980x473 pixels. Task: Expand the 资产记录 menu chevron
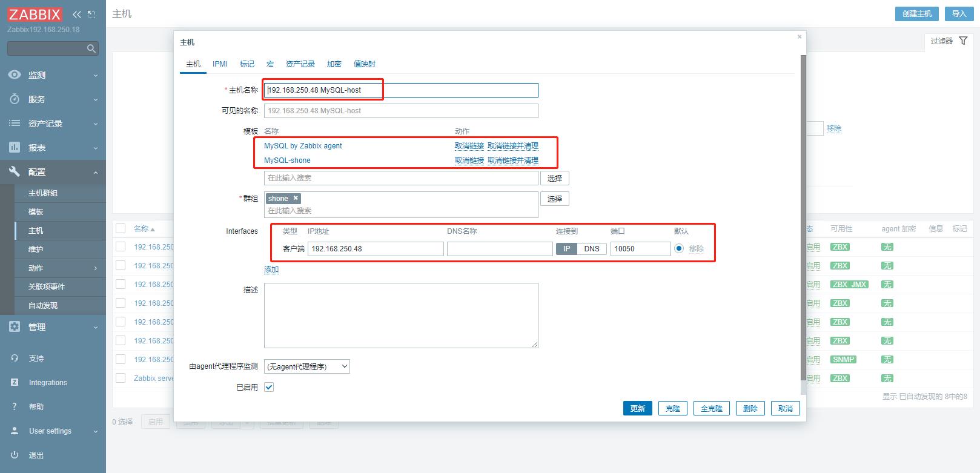96,124
